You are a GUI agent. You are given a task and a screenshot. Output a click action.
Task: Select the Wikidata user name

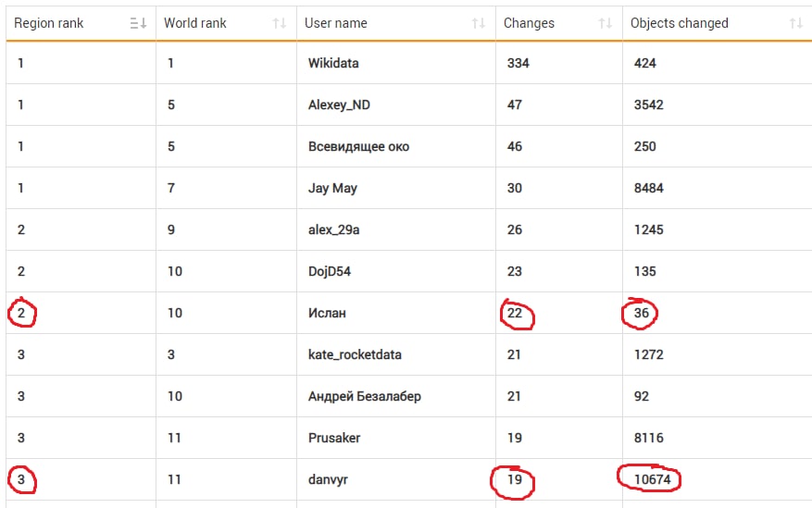tap(333, 63)
